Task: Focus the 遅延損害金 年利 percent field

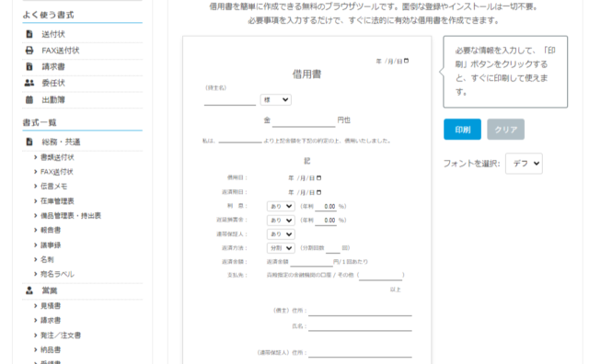Action: (x=326, y=221)
